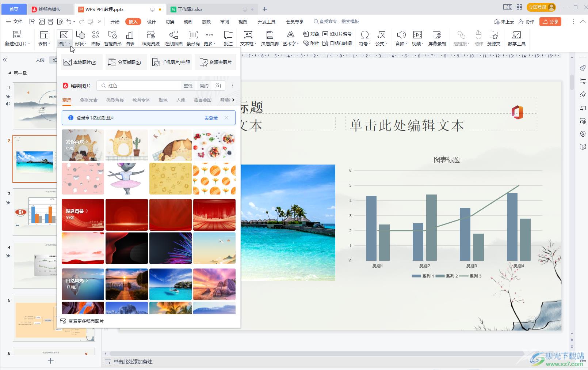Insert 视频 video
This screenshot has height=370, width=588.
(417, 38)
